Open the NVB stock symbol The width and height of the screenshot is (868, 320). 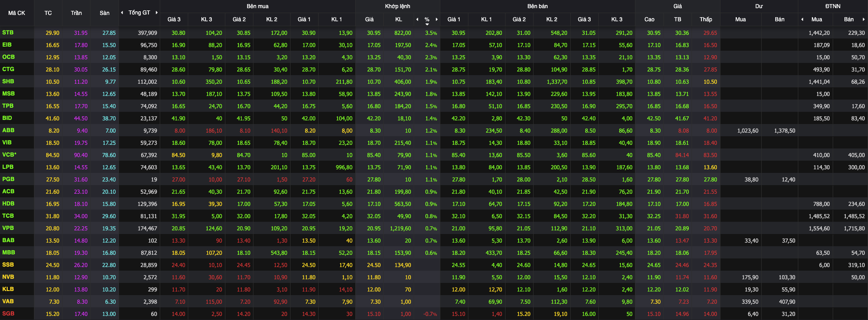(8, 277)
